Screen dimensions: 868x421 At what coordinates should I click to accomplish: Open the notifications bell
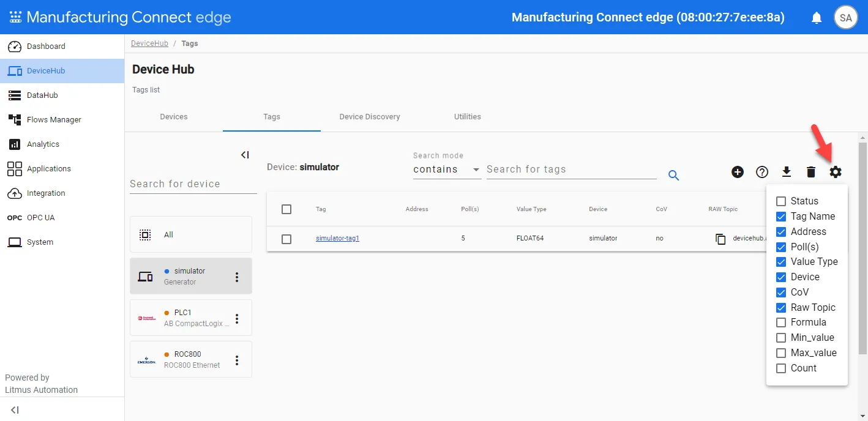point(817,18)
